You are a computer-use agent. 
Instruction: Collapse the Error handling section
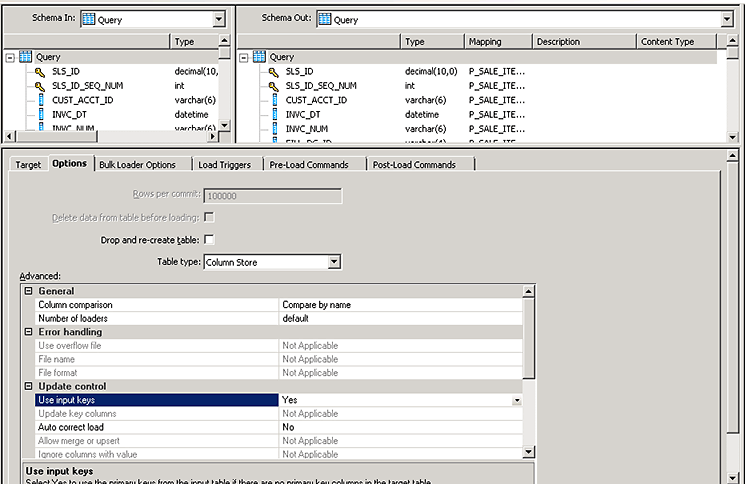pos(28,332)
